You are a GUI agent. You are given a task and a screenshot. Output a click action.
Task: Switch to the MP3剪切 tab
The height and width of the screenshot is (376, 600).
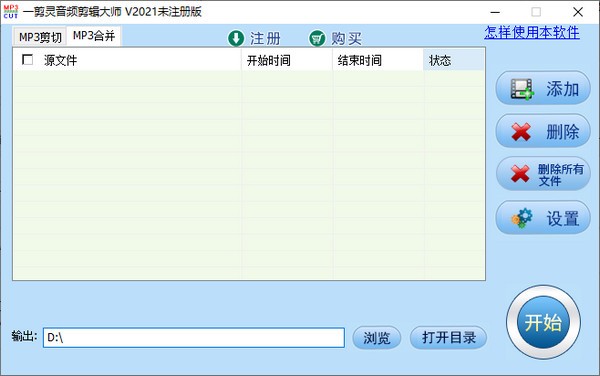click(x=40, y=37)
